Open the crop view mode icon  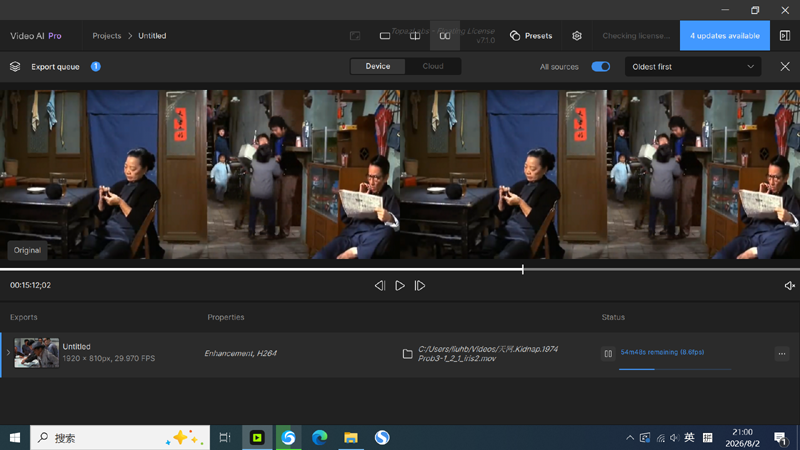tap(355, 36)
